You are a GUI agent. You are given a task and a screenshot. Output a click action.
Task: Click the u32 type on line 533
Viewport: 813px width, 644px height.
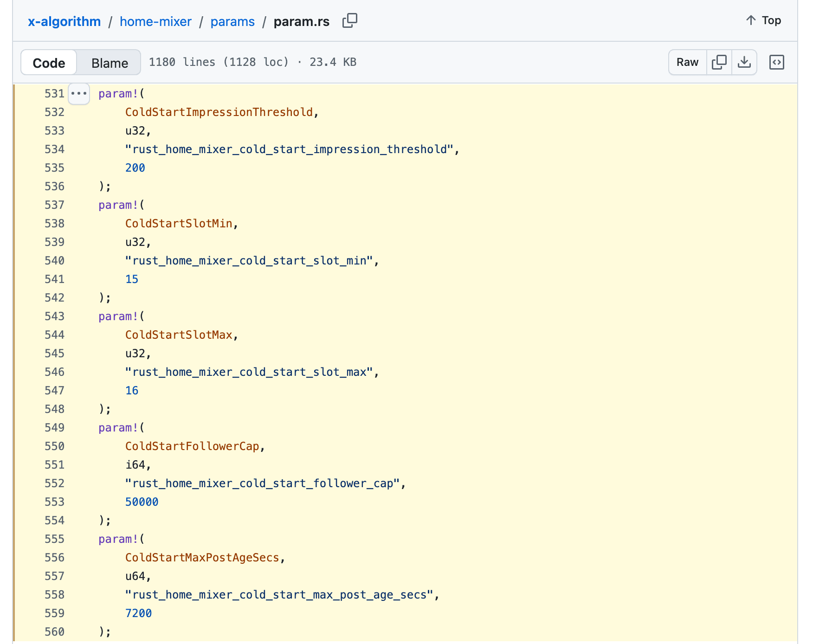pos(135,131)
